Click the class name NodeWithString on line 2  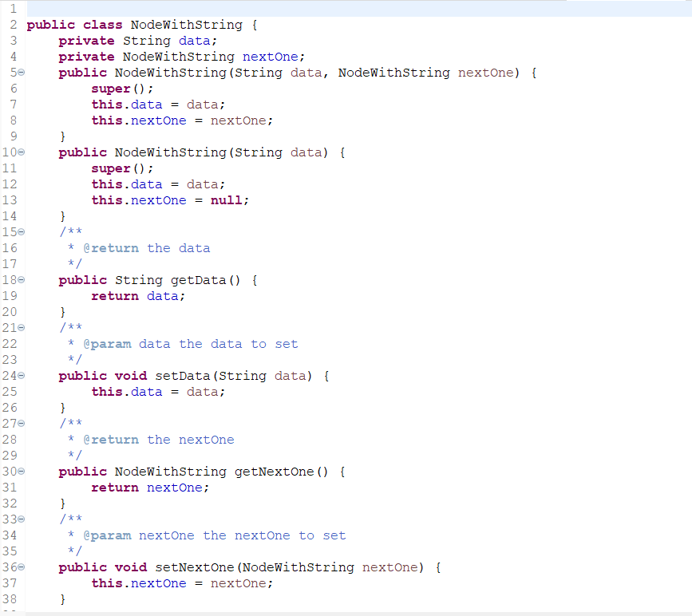coord(185,24)
